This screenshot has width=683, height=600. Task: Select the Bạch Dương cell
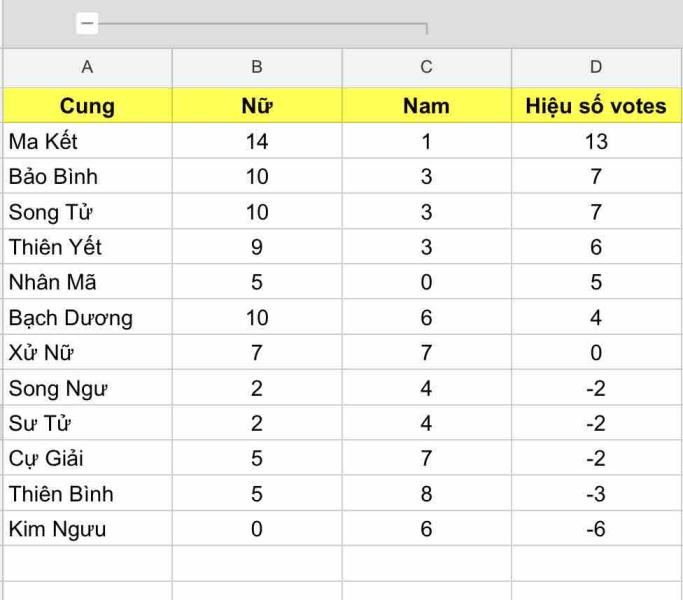coord(87,318)
